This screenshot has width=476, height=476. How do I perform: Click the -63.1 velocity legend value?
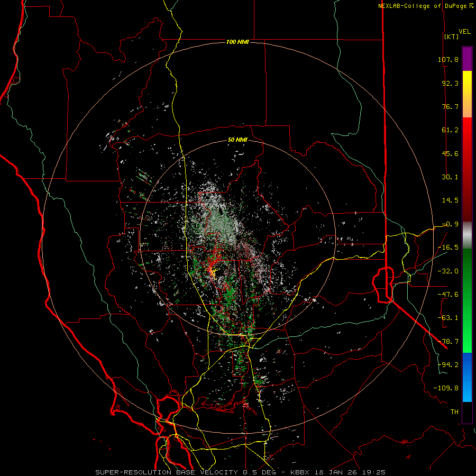point(448,318)
